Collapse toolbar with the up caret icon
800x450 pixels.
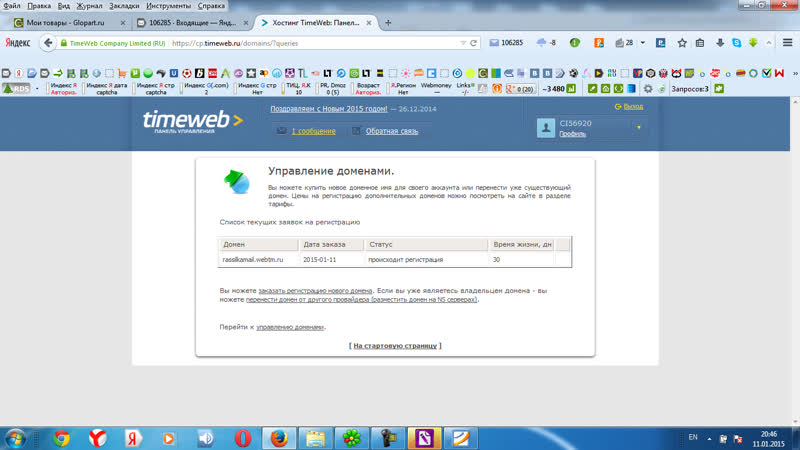[769, 43]
